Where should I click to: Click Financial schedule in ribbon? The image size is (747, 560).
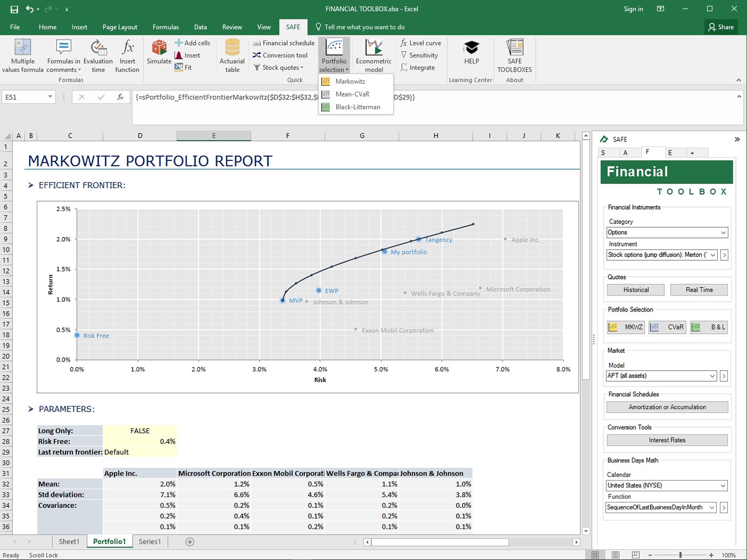pyautogui.click(x=283, y=43)
